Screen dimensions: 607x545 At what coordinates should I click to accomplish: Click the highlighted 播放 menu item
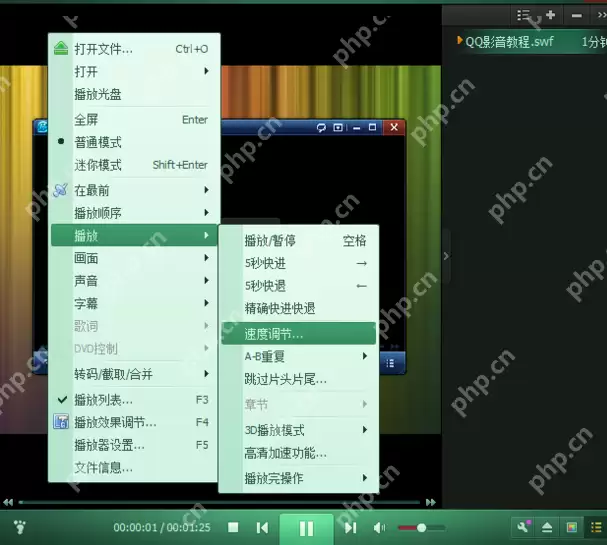click(134, 235)
